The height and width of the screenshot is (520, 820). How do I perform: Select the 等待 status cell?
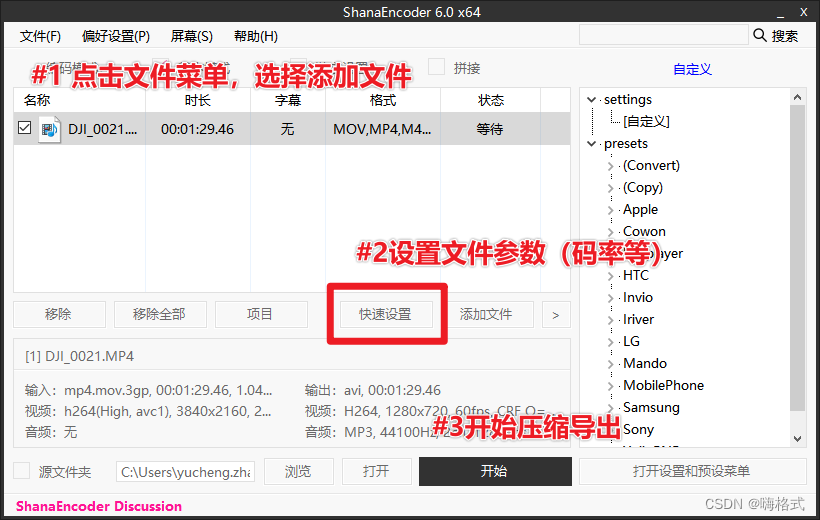(489, 129)
